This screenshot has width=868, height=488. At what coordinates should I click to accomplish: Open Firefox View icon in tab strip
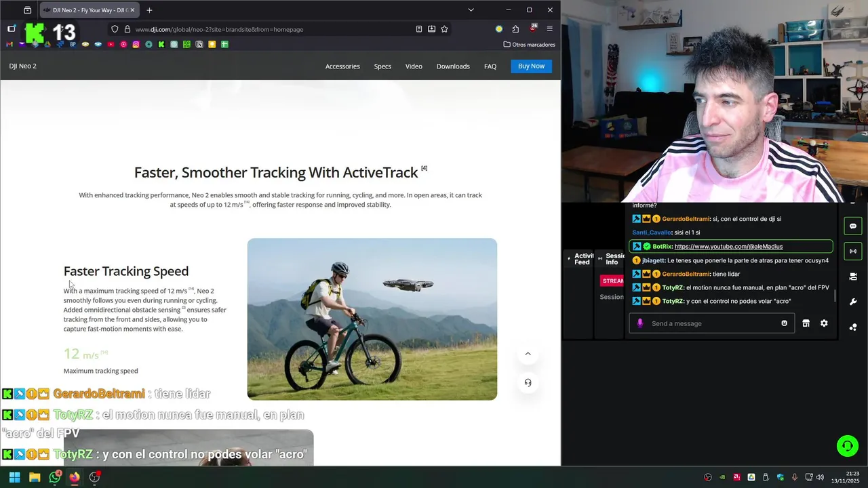(27, 10)
